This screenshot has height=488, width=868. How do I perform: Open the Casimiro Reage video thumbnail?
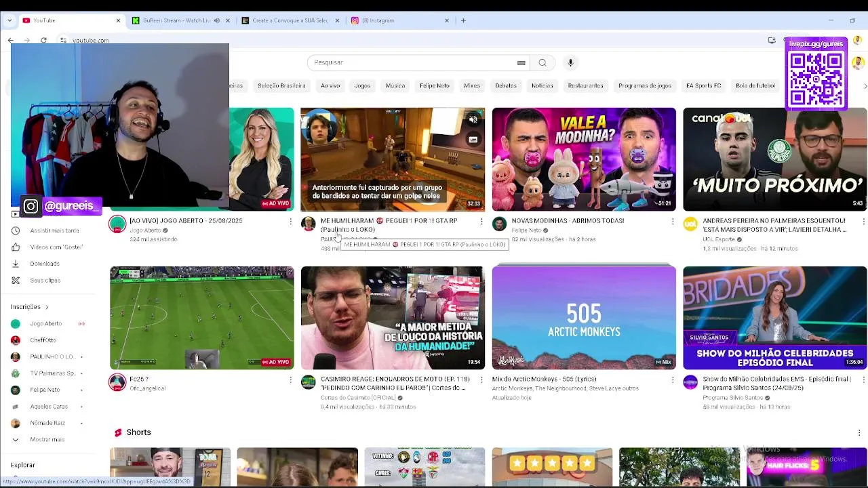tap(393, 318)
